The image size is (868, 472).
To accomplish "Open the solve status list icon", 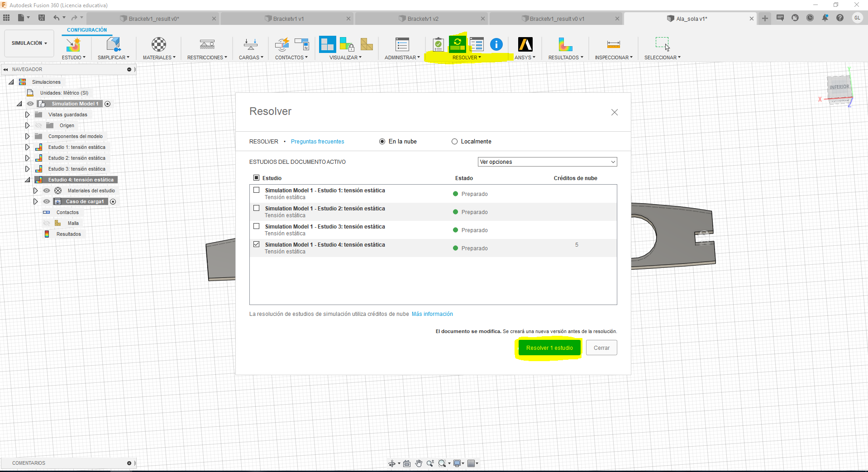I will [477, 44].
